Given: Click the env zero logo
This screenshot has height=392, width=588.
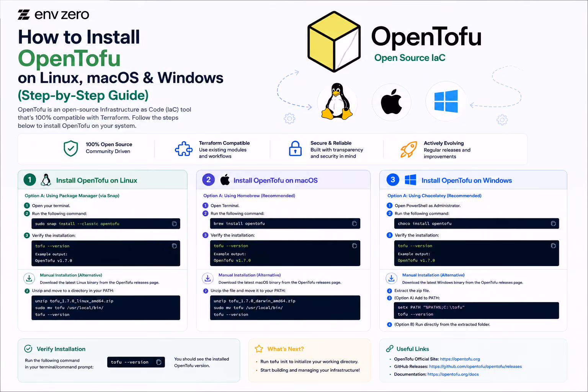Looking at the screenshot, I should (x=53, y=15).
